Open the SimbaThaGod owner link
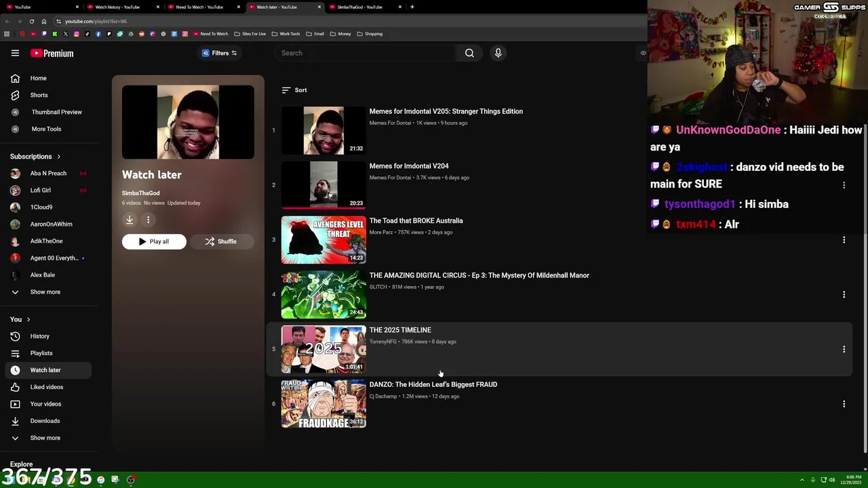Viewport: 868px width, 488px height. (x=140, y=193)
